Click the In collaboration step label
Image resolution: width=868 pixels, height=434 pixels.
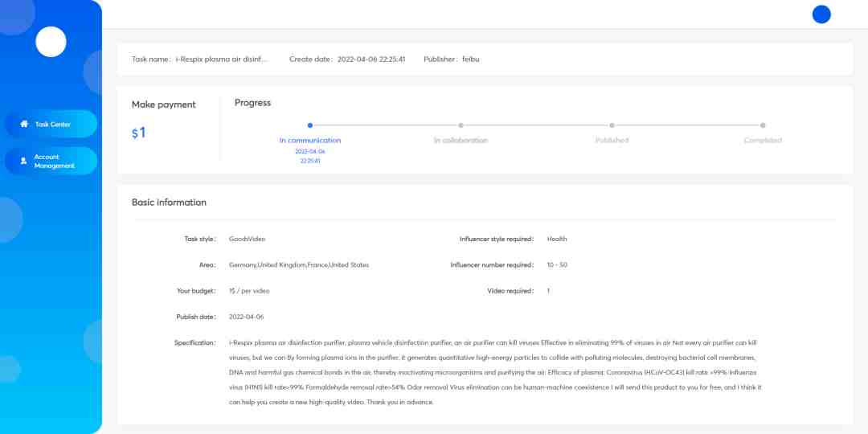coord(461,141)
